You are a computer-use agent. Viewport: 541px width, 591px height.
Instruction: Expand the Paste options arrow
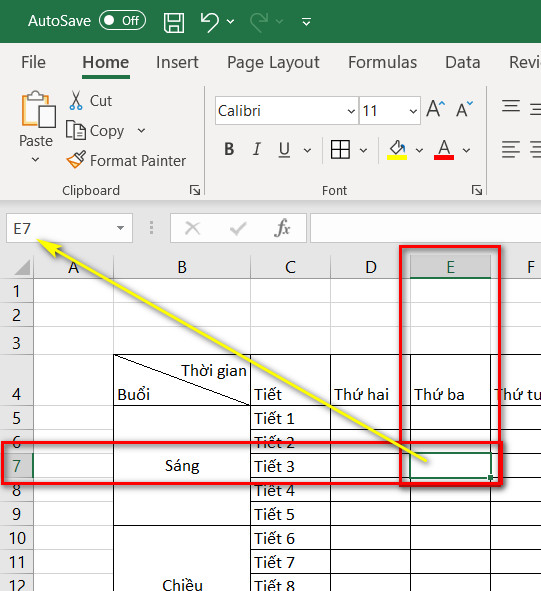[x=35, y=160]
